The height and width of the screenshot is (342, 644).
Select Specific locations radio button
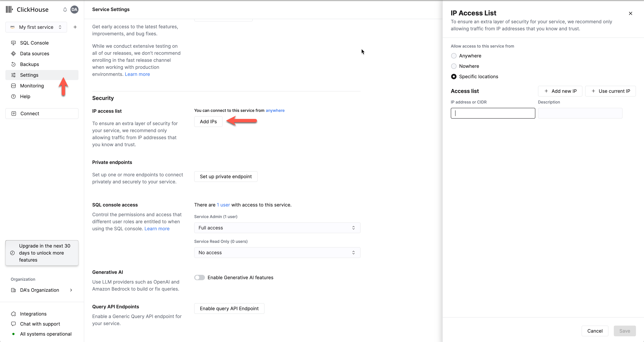[x=454, y=77]
